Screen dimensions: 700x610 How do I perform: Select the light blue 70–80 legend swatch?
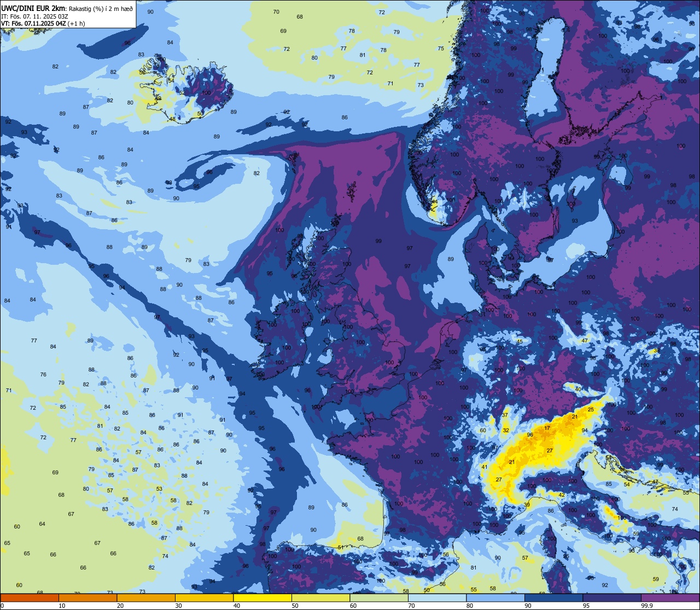(437, 597)
